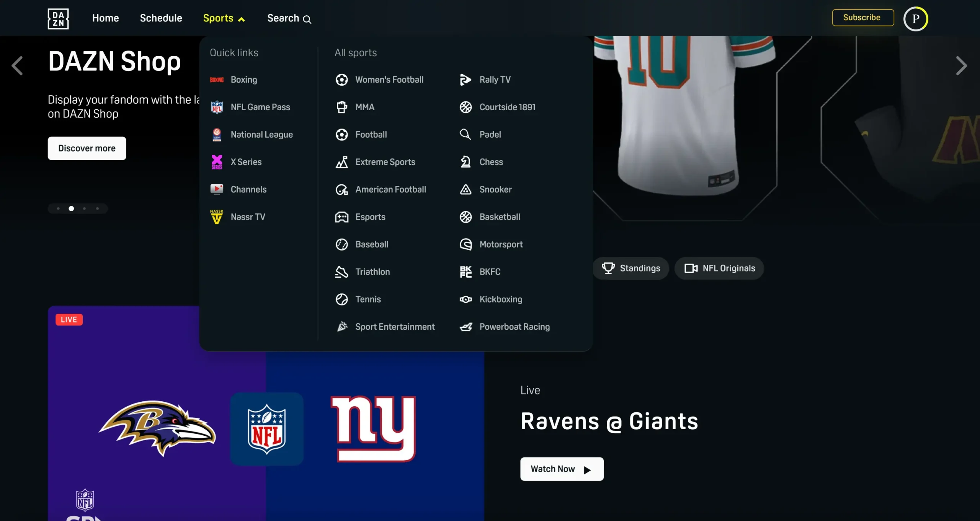980x521 pixels.
Task: Click the Subscribe button
Action: [x=862, y=18]
